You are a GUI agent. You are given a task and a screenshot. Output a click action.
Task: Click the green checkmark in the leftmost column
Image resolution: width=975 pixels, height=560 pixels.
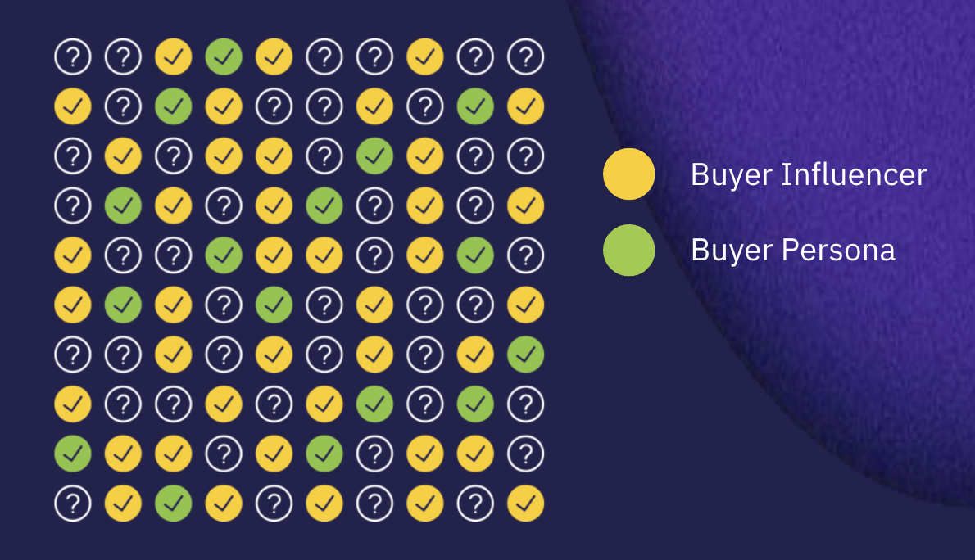pos(73,454)
